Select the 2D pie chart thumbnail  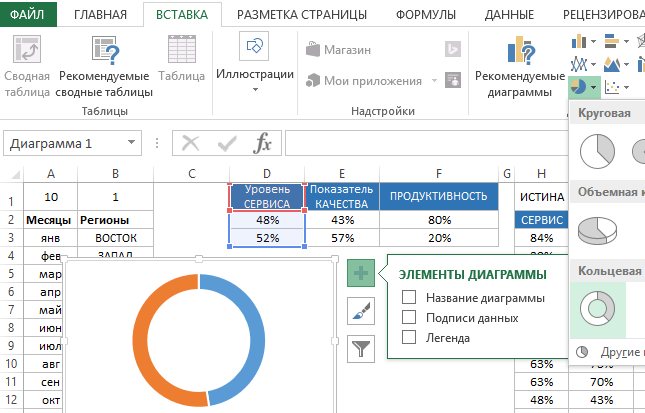pyautogui.click(x=597, y=151)
